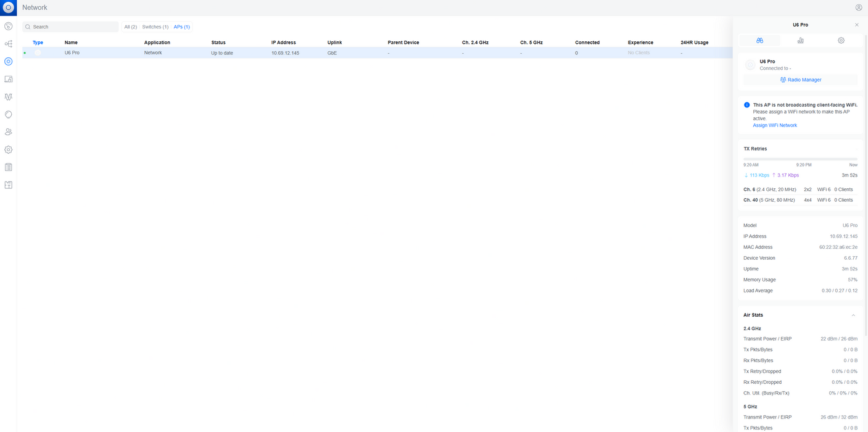Collapse the Air Stats section
Viewport: 868px width, 432px height.
[853, 315]
